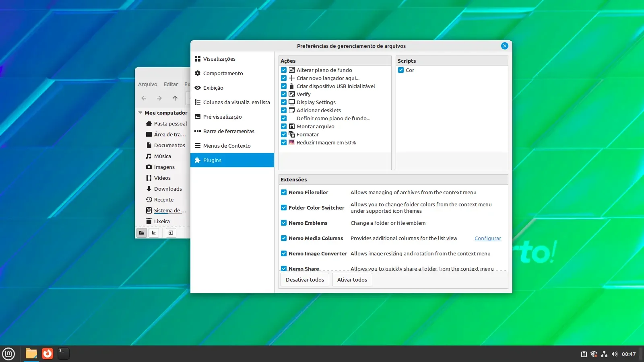
Task: Click the Montar arquivo icon
Action: pos(292,126)
